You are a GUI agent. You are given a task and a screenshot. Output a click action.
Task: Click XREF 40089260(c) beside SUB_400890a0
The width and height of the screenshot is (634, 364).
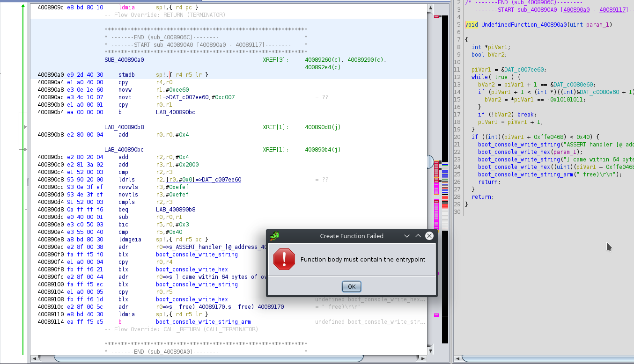(318, 59)
